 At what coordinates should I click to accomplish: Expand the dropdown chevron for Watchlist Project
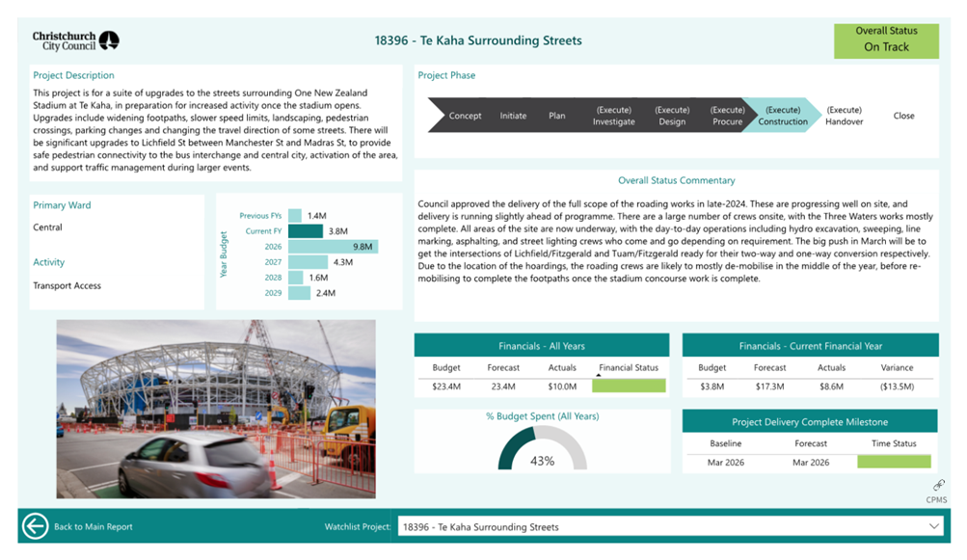coord(933,526)
